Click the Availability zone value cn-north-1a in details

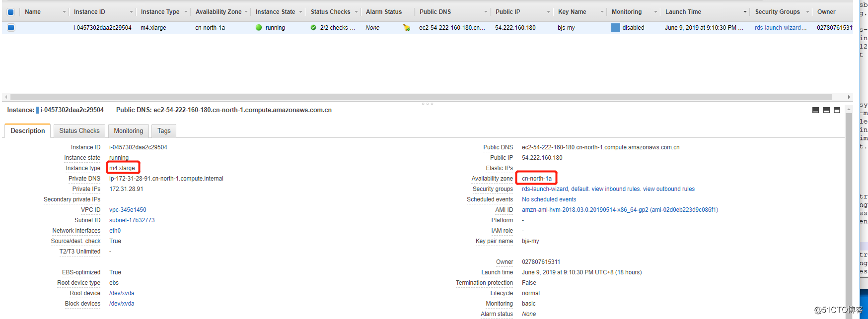click(x=537, y=179)
